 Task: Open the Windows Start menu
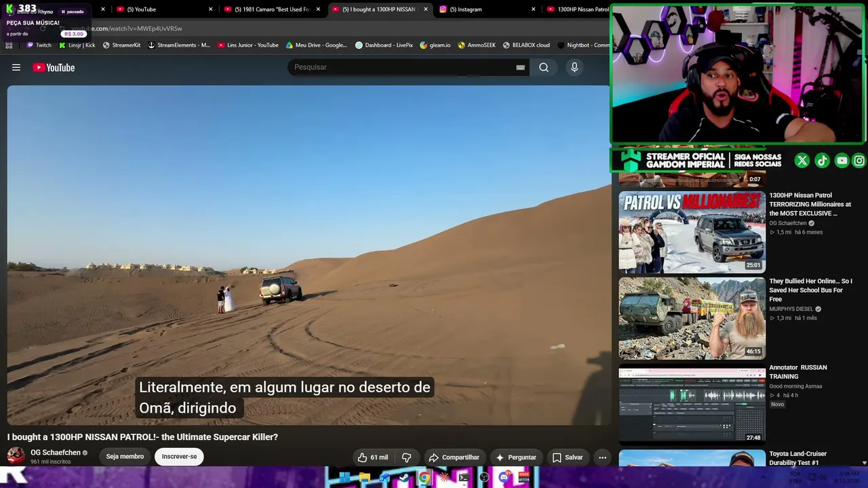344,477
